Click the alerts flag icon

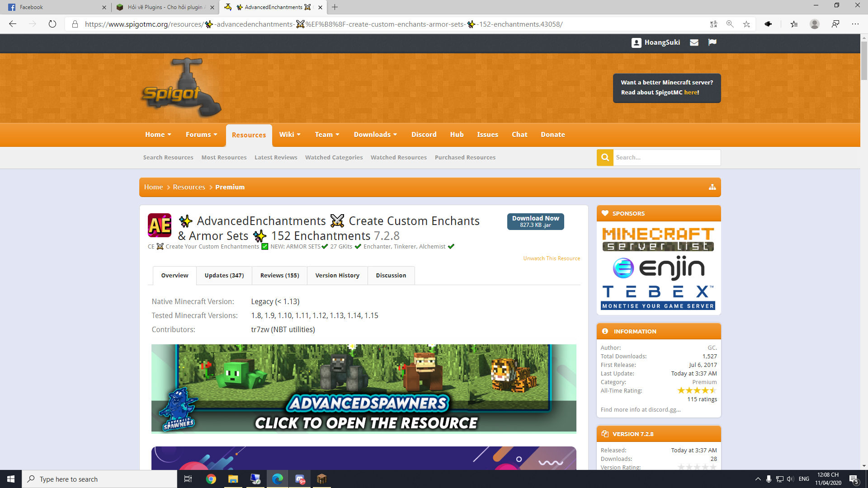coord(712,42)
